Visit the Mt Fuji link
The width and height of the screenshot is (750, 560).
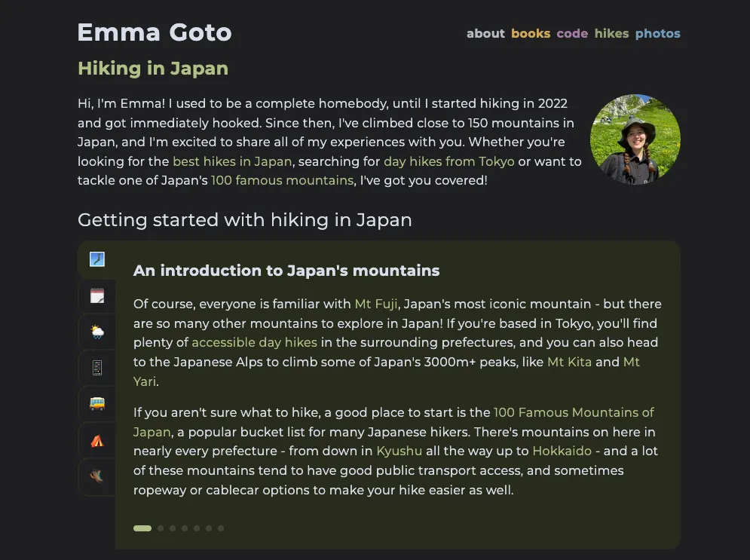coord(376,304)
